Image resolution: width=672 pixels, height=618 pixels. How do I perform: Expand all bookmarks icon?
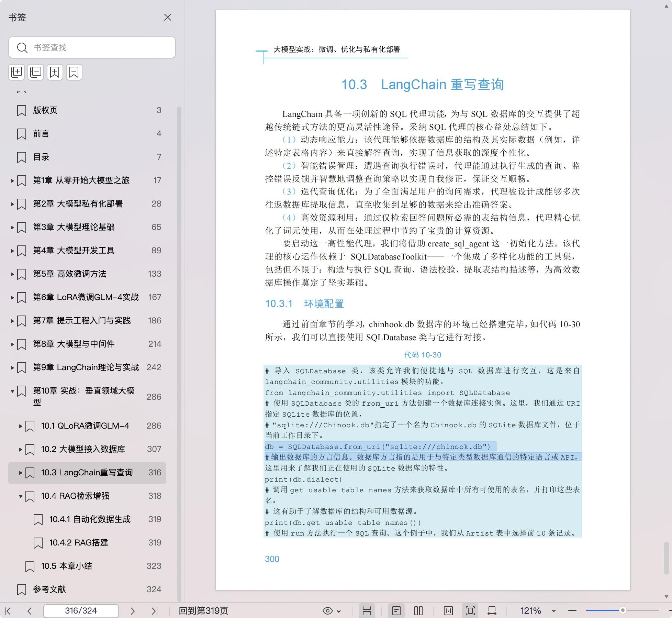16,72
